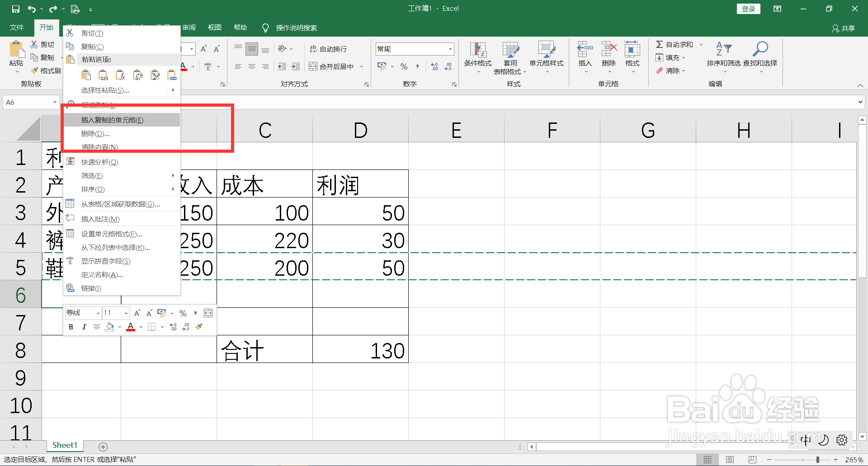The image size is (868, 466).
Task: Click the 共享 share button
Action: coord(844,28)
